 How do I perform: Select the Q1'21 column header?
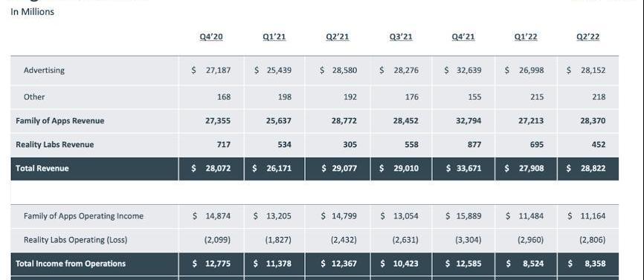click(274, 37)
